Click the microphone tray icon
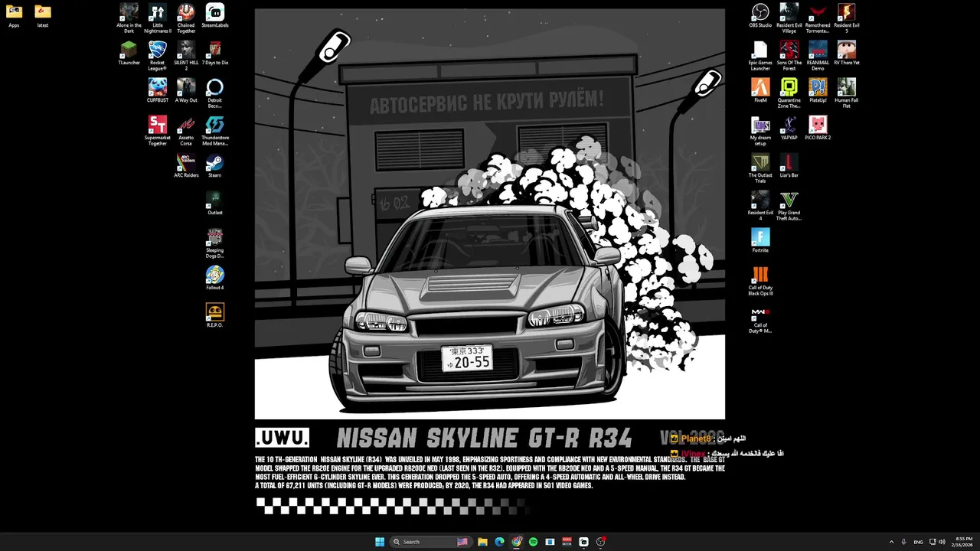 coord(903,542)
